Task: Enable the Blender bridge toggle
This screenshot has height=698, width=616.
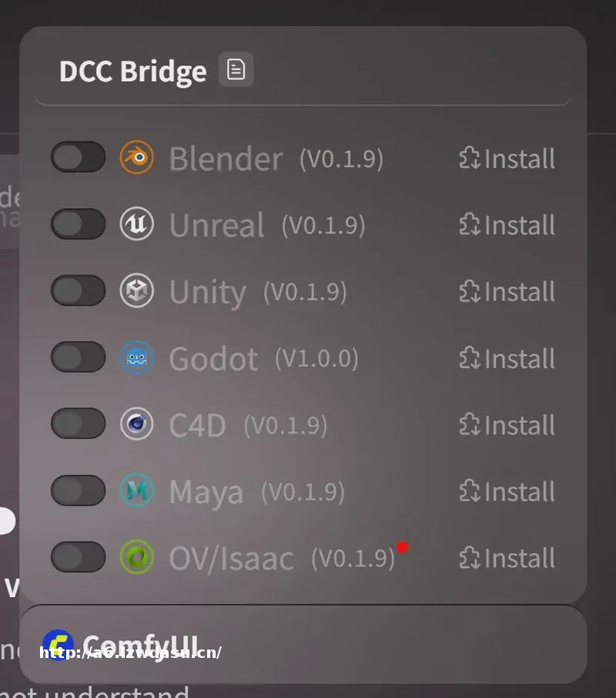Action: click(77, 158)
